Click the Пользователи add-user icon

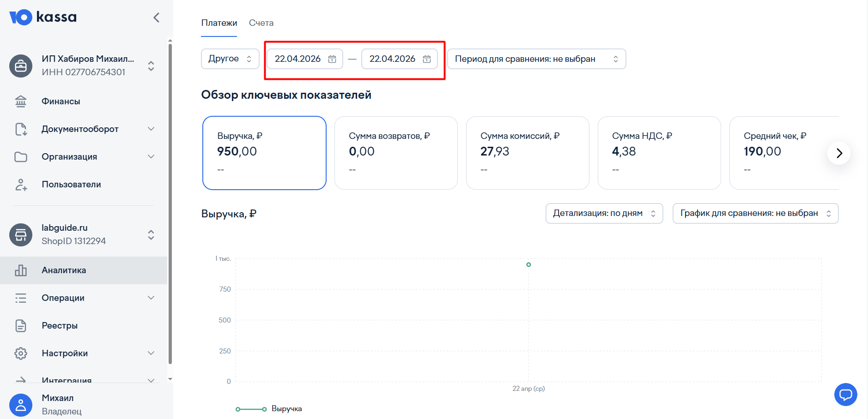point(21,185)
